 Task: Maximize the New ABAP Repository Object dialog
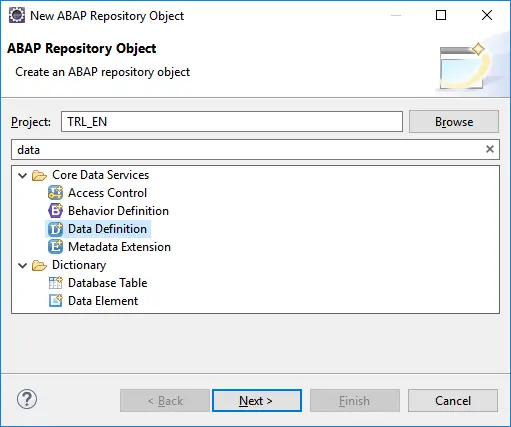pos(441,15)
